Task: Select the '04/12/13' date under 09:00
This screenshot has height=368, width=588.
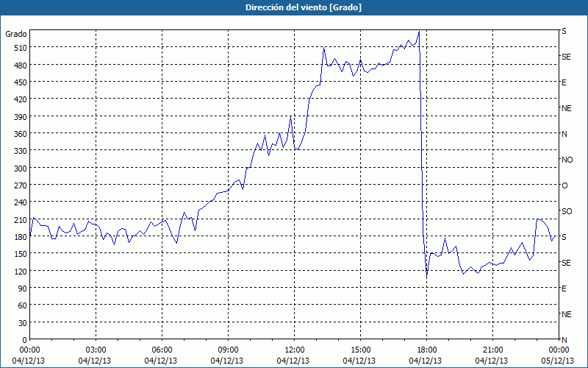Action: pos(227,361)
